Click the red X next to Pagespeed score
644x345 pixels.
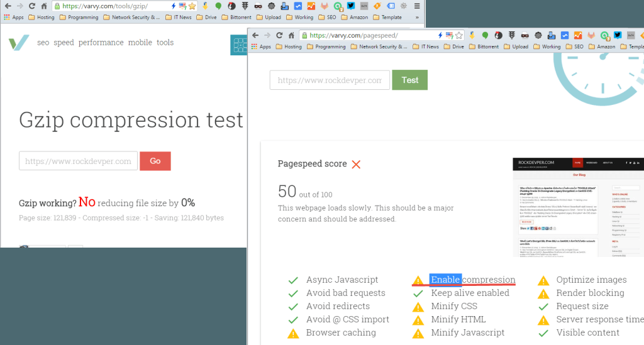[356, 165]
